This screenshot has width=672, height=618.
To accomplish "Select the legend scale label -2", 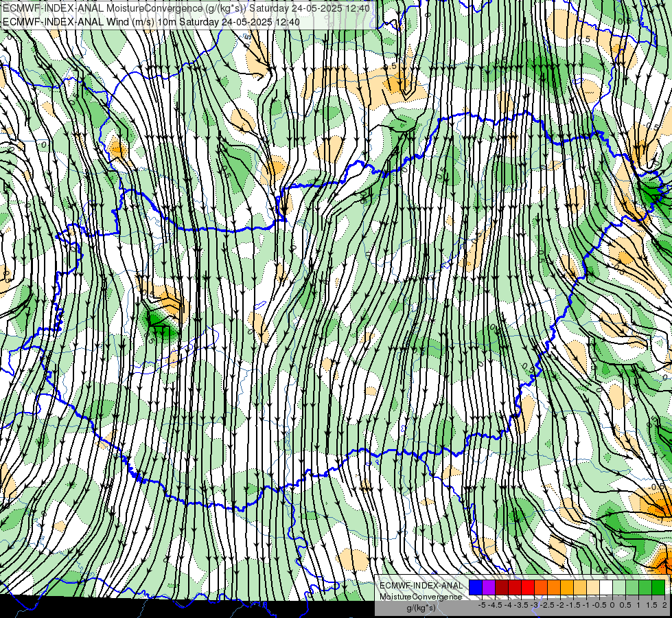I will click(x=561, y=605).
